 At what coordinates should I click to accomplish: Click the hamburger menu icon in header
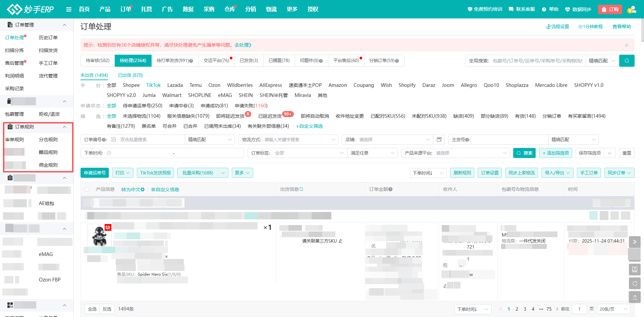tap(69, 9)
